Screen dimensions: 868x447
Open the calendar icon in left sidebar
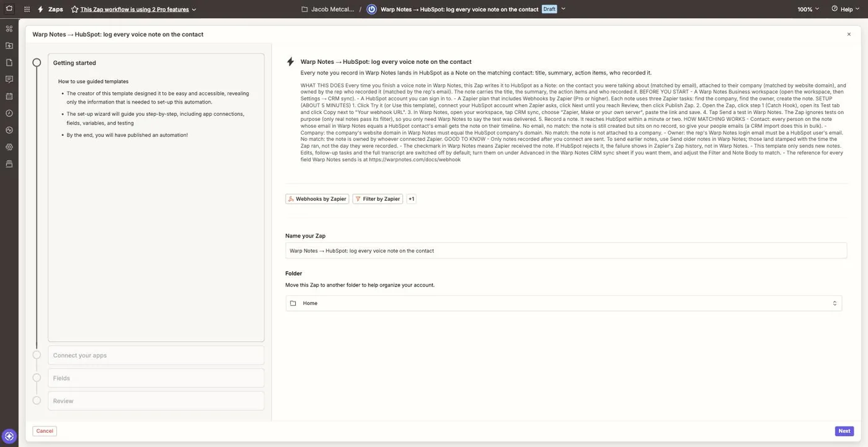click(9, 96)
